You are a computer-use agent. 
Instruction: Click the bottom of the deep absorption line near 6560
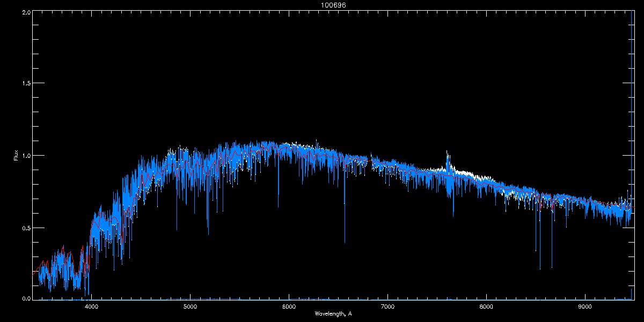(345, 243)
